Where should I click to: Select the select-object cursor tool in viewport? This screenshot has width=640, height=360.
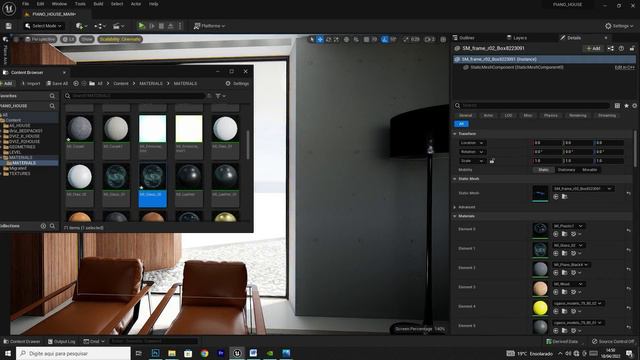(x=312, y=40)
